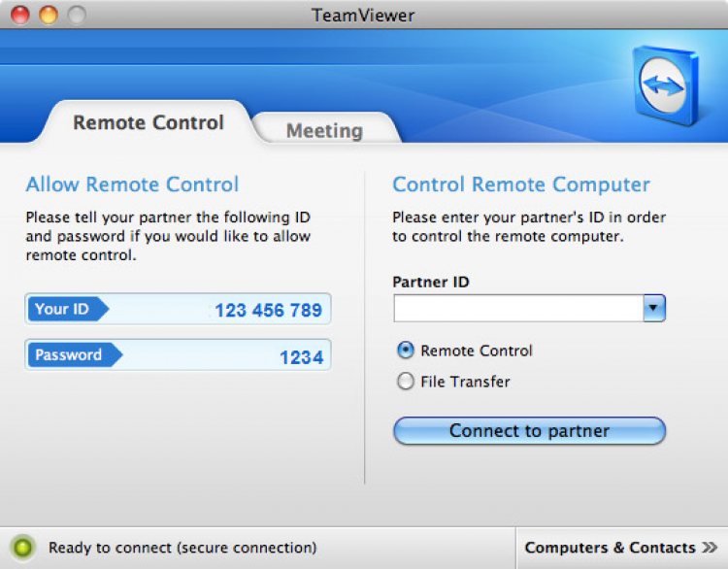The image size is (728, 569).
Task: Click the Computers & Contacts double-arrow icon
Action: [710, 548]
